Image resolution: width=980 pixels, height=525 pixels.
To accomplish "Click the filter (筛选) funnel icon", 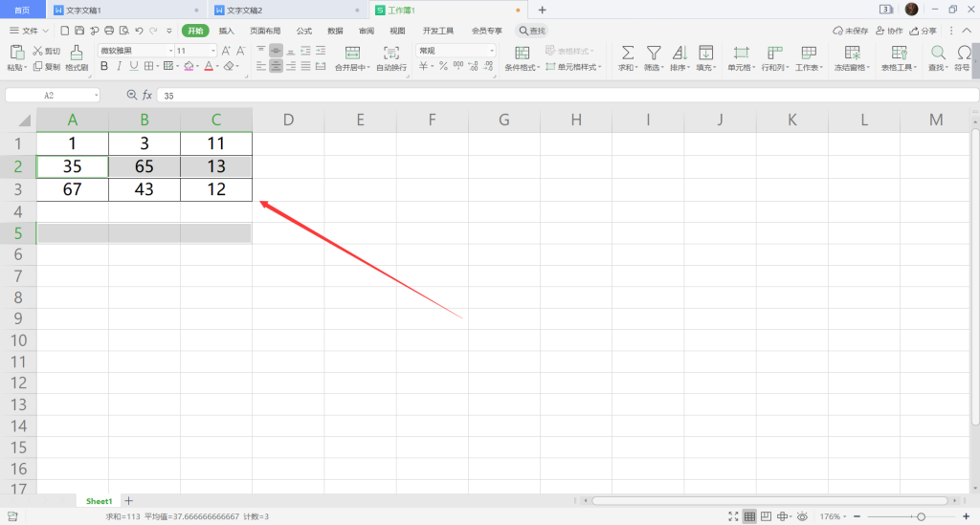I will [x=654, y=53].
